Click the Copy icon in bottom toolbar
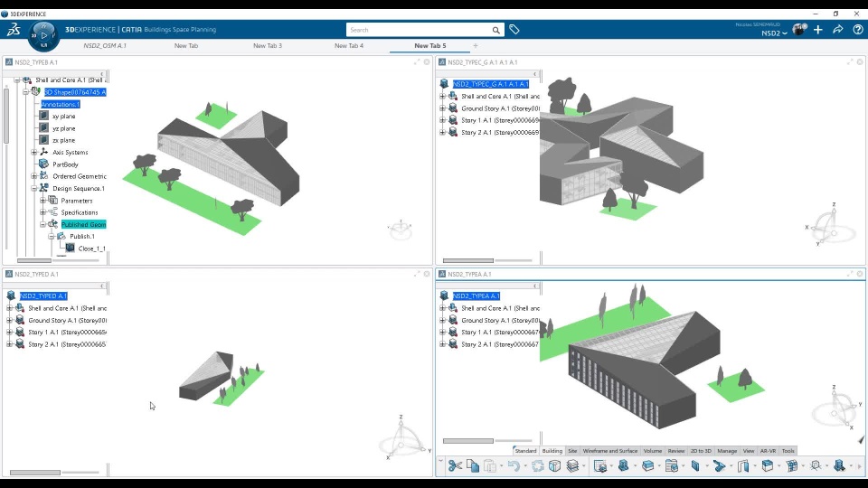This screenshot has height=488, width=868. coord(473,466)
